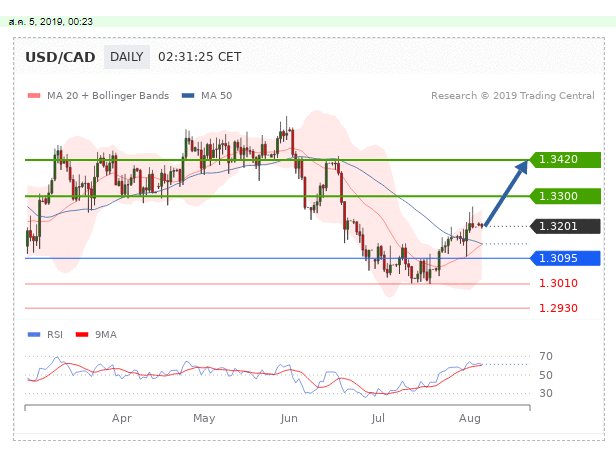Click the 1.2930 support level label

pyautogui.click(x=558, y=308)
